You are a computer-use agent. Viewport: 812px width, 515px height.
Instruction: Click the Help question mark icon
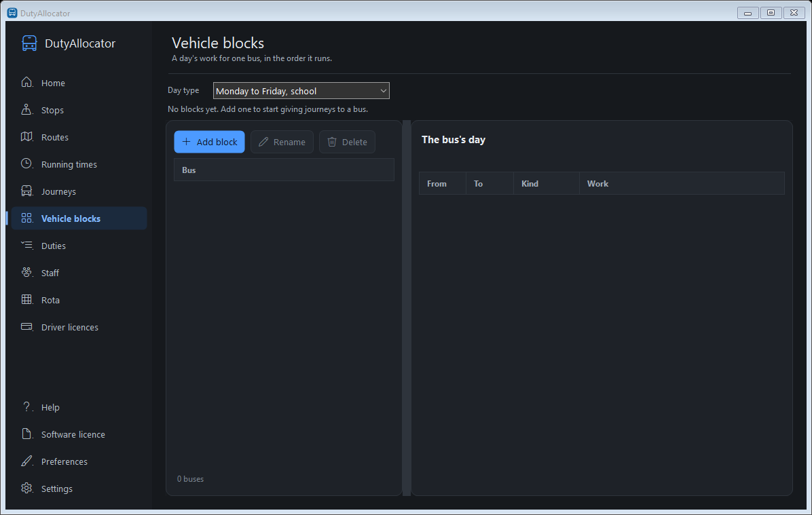[27, 407]
